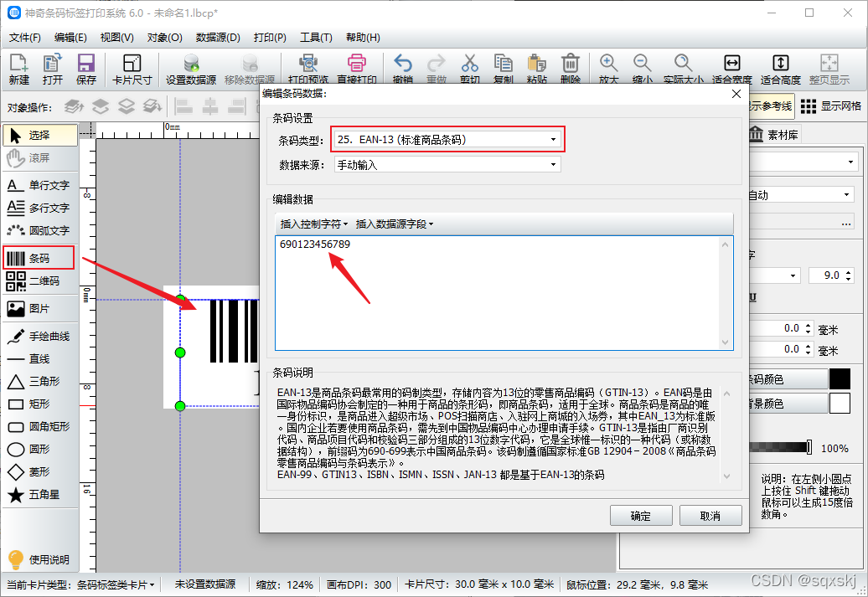Viewport: 868px width, 597px height.
Task: Select the diamond (菱形) shape tool
Action: pyautogui.click(x=40, y=472)
